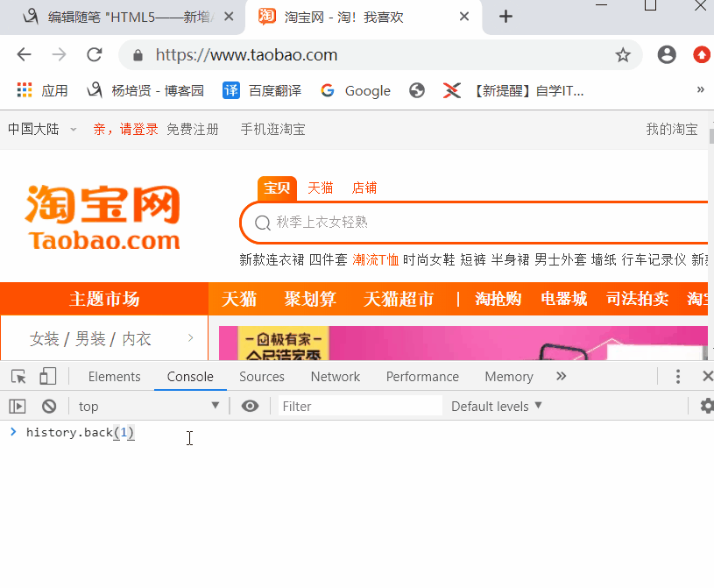Select the 店铺 search tab
The width and height of the screenshot is (714, 588).
tap(364, 188)
